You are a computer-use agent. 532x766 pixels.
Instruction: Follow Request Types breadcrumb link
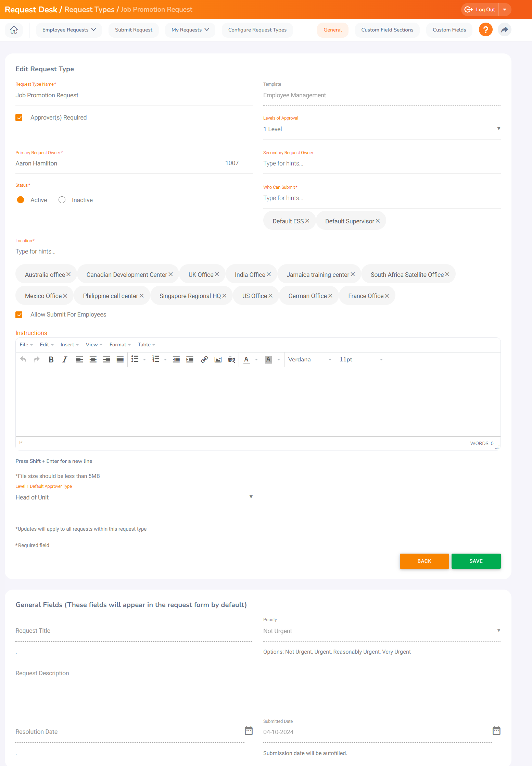pos(89,10)
